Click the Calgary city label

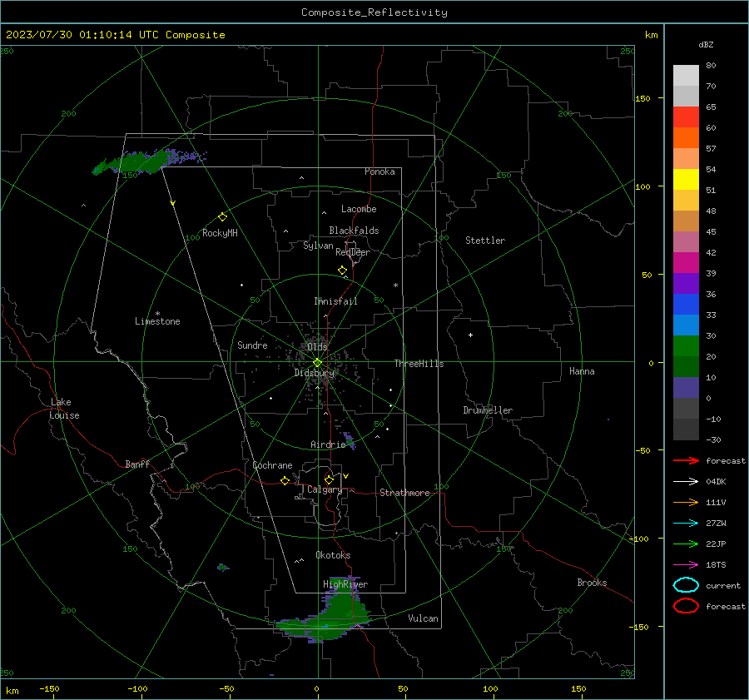(325, 489)
